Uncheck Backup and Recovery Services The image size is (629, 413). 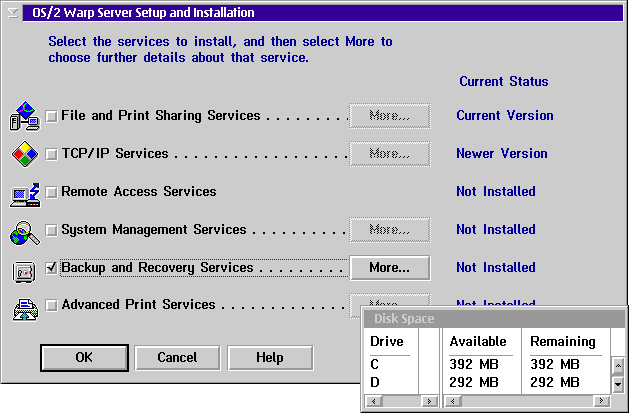point(51,267)
